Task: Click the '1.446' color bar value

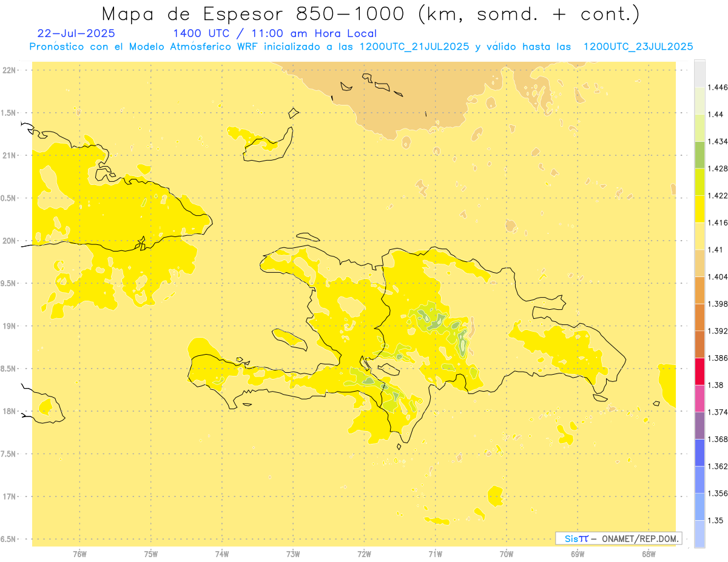Action: coord(717,87)
